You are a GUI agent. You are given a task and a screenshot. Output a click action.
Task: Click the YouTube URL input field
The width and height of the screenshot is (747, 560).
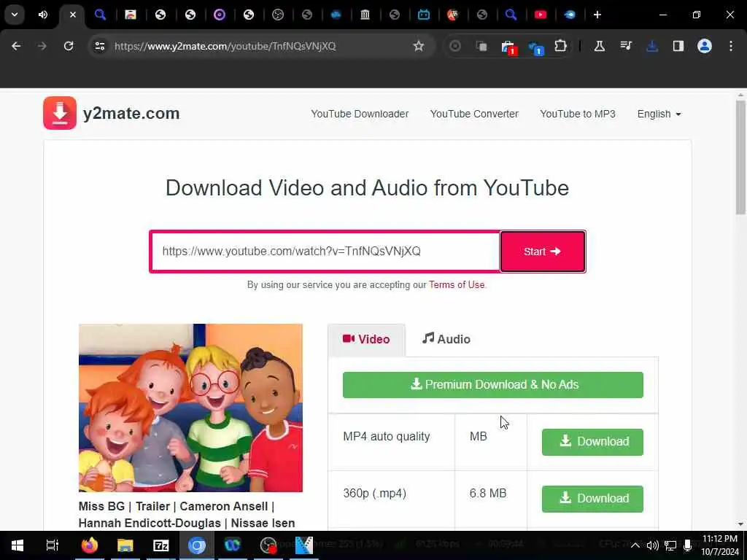[x=326, y=252]
